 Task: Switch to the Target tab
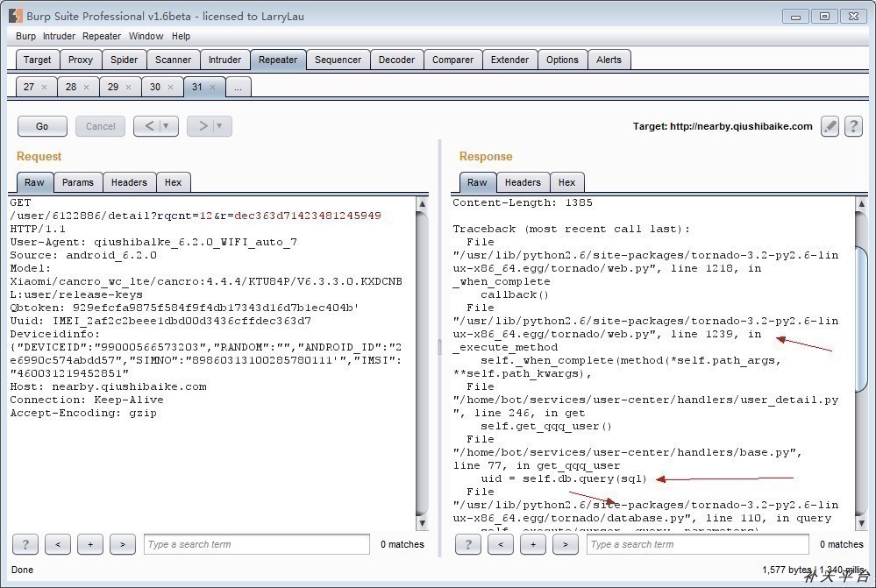(38, 60)
